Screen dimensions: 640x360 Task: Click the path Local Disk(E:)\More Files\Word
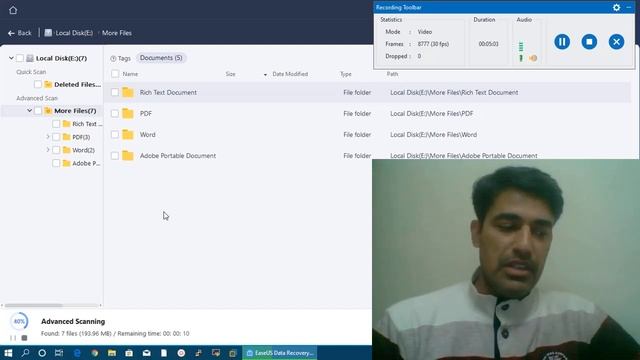[x=433, y=135]
